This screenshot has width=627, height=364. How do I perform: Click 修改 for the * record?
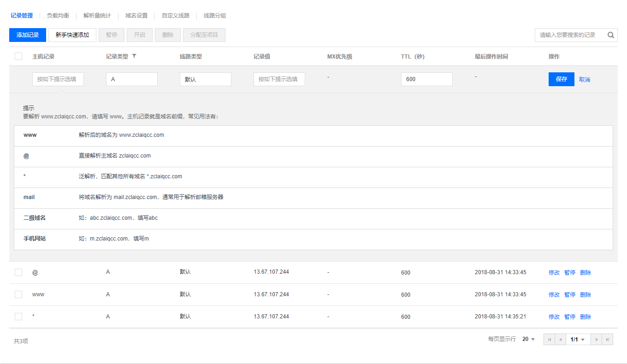(x=554, y=317)
